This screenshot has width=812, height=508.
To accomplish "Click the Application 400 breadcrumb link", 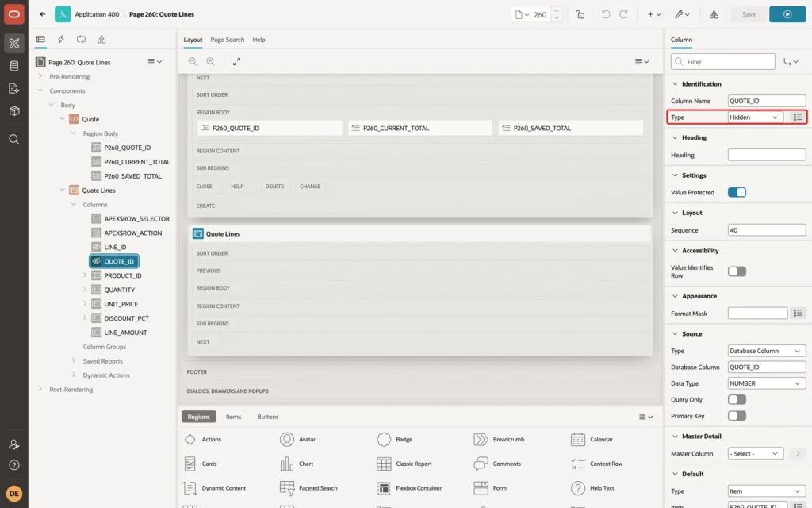I will (x=97, y=14).
